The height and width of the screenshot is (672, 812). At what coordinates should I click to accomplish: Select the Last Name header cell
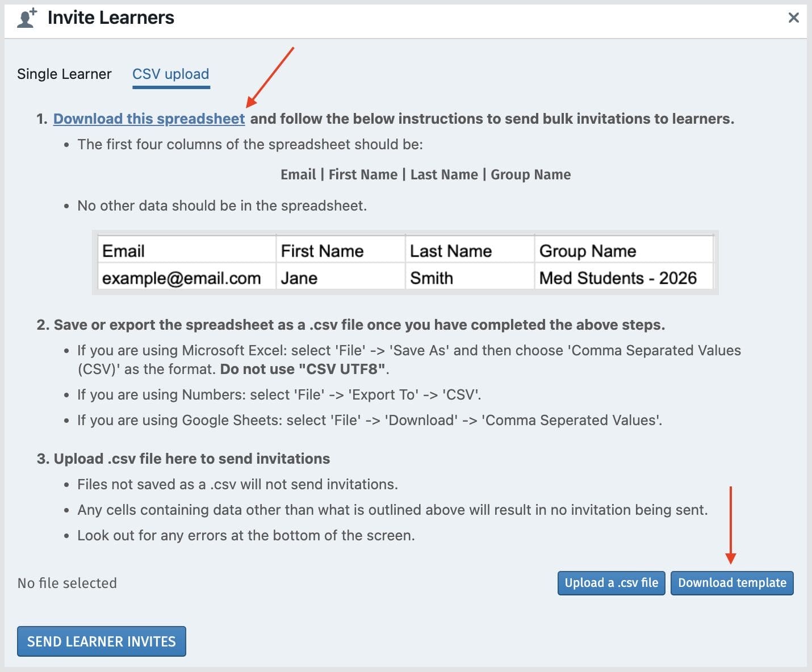pos(450,251)
